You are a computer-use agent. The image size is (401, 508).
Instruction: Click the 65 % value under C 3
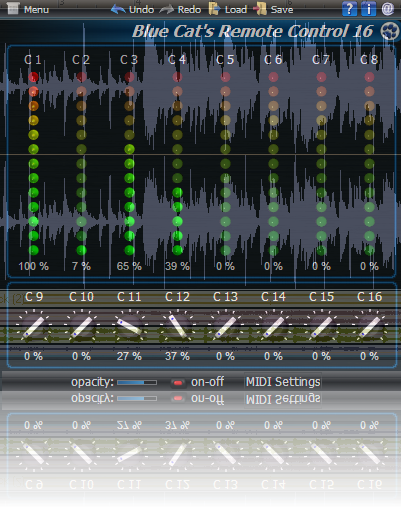pyautogui.click(x=129, y=266)
